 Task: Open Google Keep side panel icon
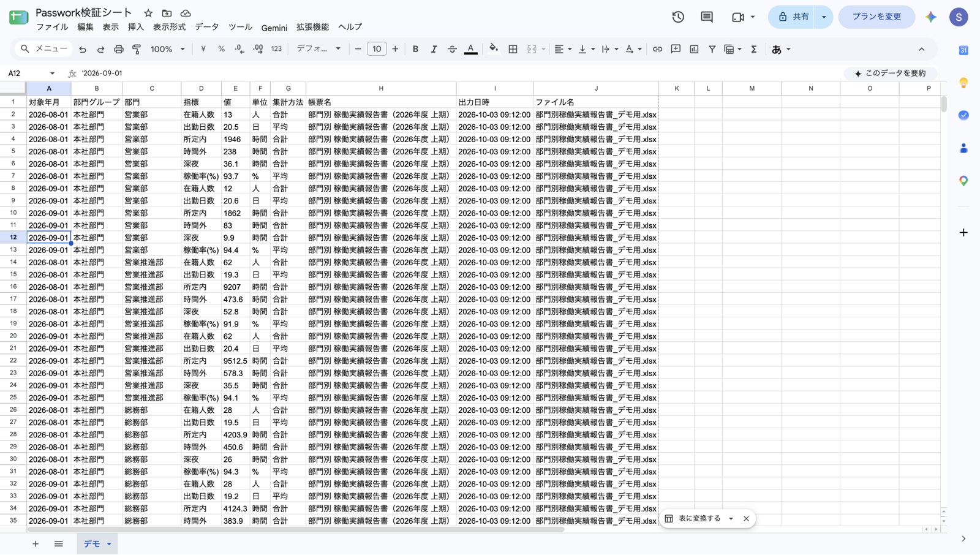click(x=963, y=83)
